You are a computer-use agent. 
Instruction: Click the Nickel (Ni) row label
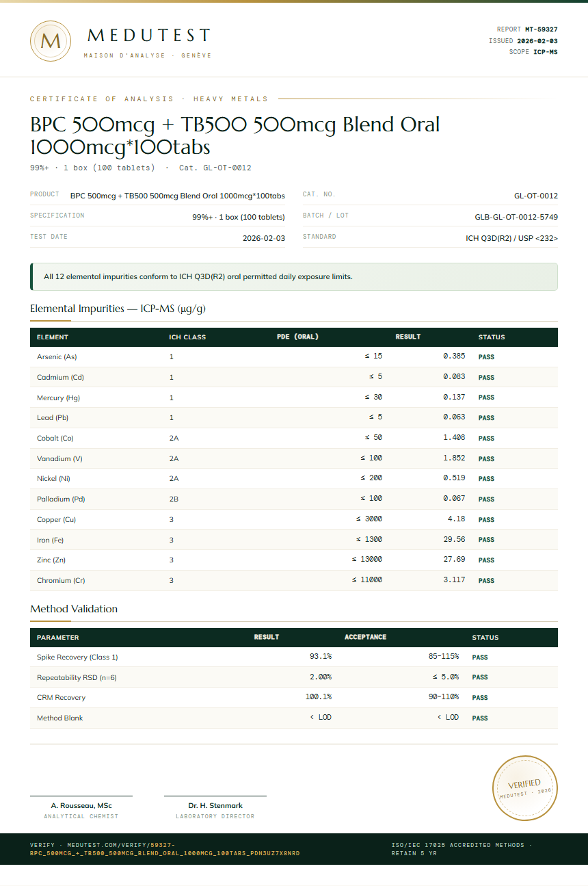tap(54, 478)
